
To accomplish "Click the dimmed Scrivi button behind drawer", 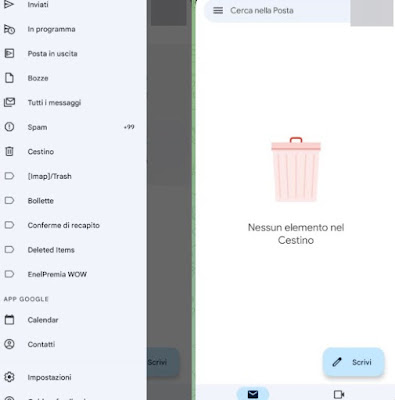I will [163, 362].
